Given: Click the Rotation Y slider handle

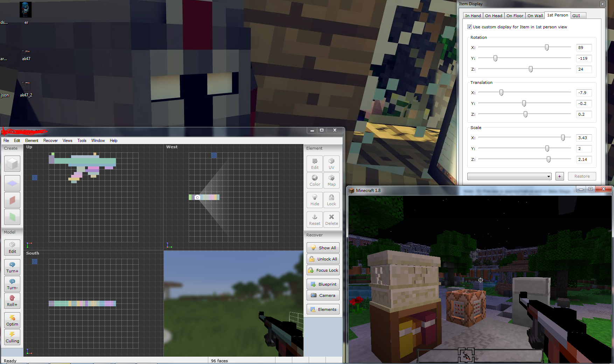Looking at the screenshot, I should (x=495, y=58).
